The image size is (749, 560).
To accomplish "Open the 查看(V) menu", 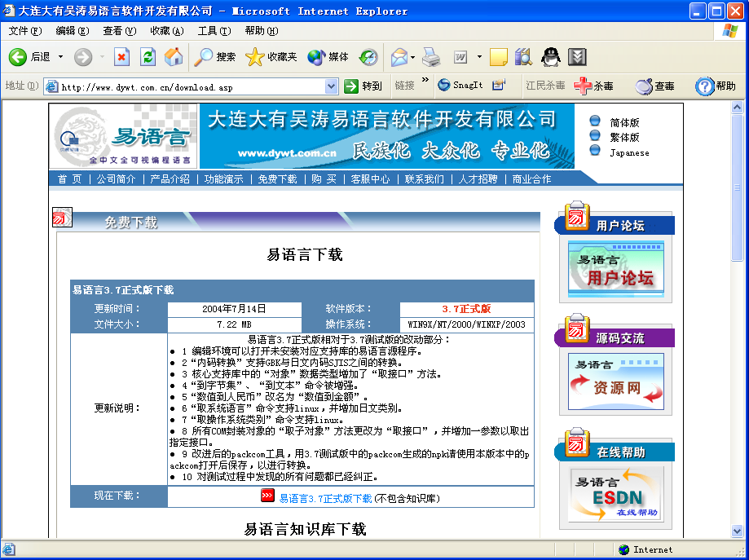I will 120,31.
